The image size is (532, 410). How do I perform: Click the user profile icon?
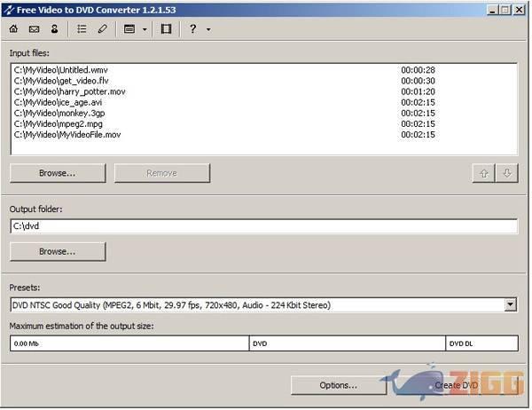(x=54, y=29)
